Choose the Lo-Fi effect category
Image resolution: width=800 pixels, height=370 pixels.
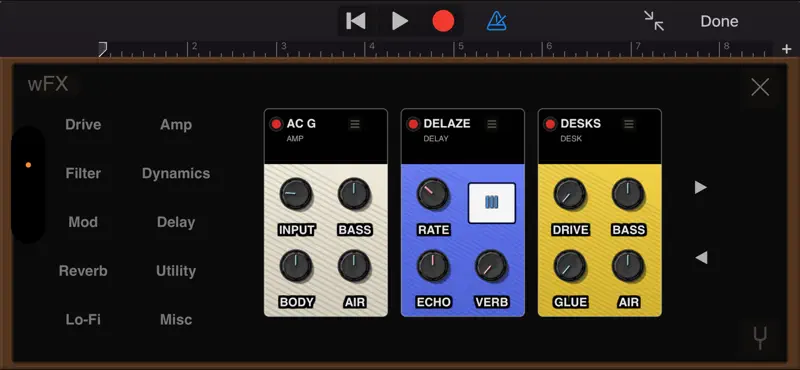[83, 319]
